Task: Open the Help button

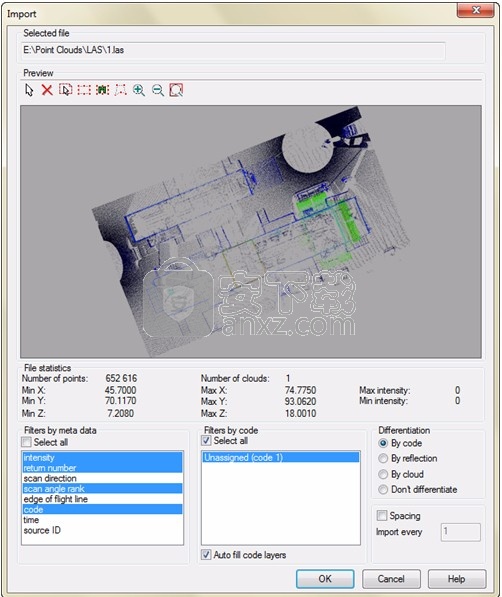Action: click(457, 579)
